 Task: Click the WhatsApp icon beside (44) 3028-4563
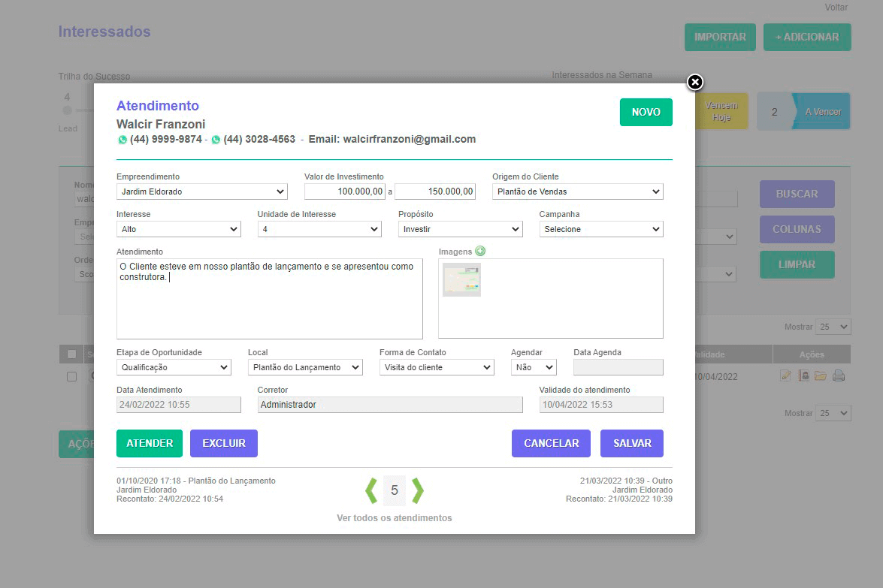tap(215, 139)
